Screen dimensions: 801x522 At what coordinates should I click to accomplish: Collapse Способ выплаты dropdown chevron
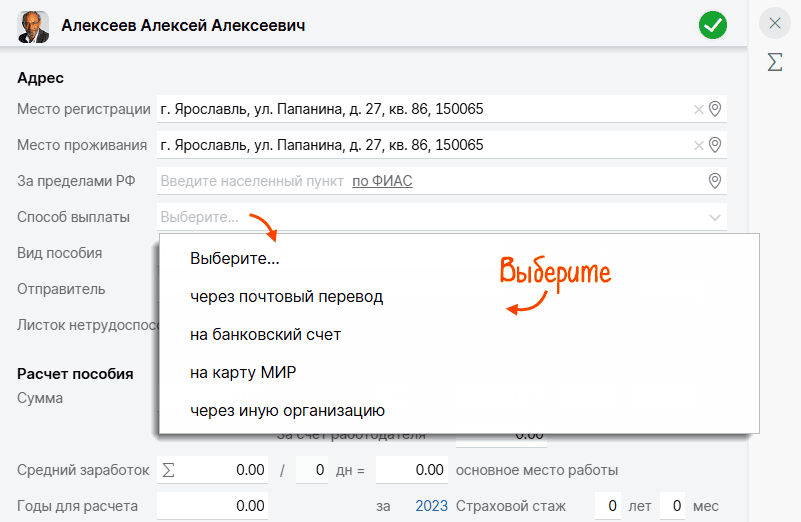coord(715,217)
